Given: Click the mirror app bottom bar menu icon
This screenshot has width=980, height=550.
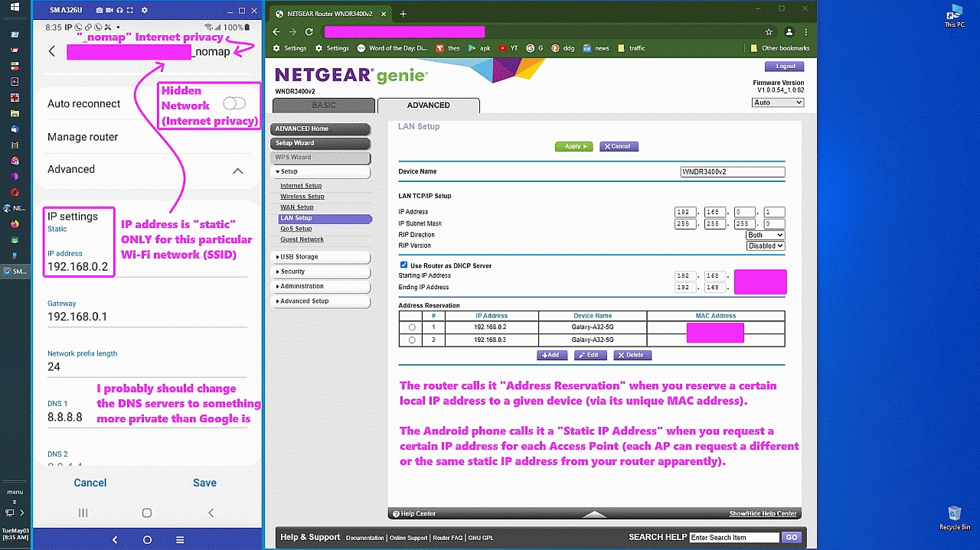Looking at the screenshot, I should 180,539.
